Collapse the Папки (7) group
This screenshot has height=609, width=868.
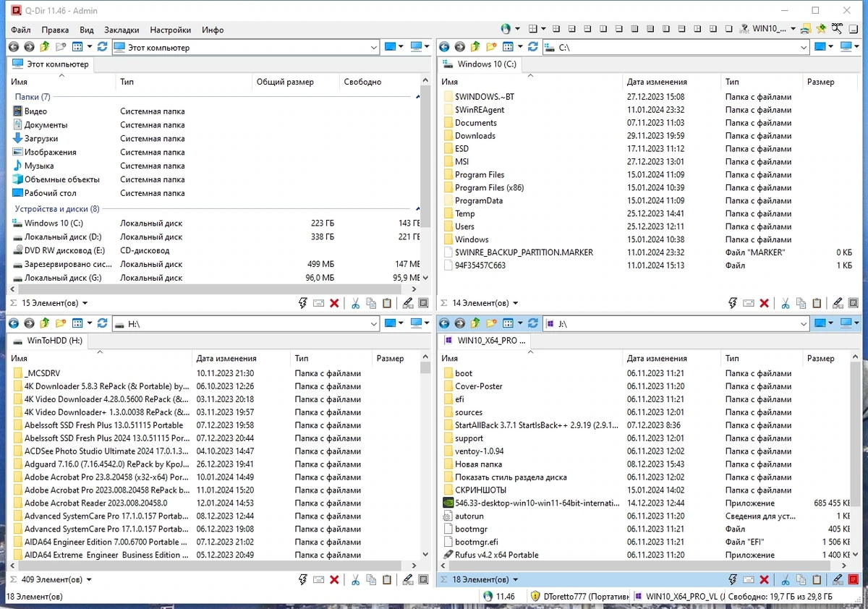[x=418, y=97]
